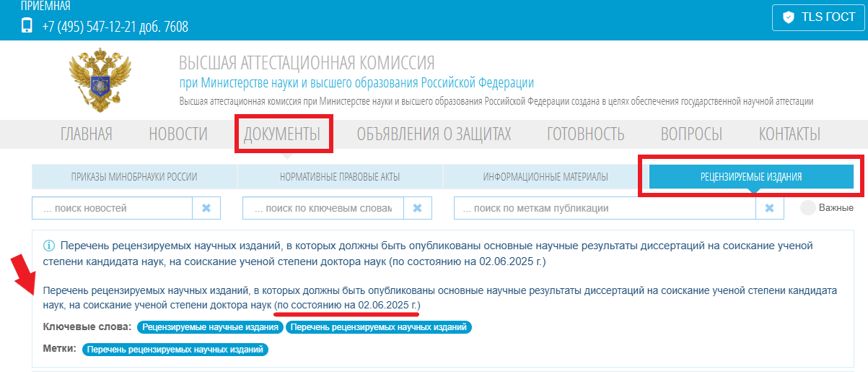Focus the поиск по ключевым словам field
868x372 pixels.
coord(323,208)
